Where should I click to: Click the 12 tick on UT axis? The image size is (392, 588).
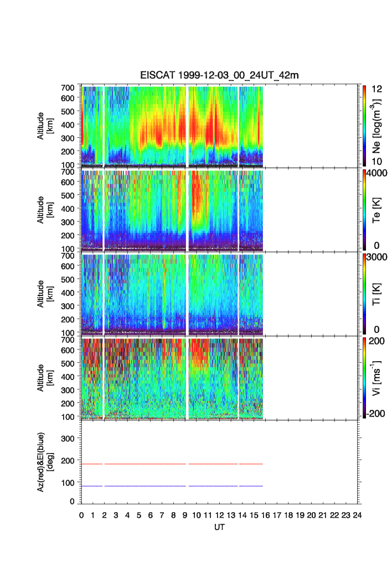(219, 516)
